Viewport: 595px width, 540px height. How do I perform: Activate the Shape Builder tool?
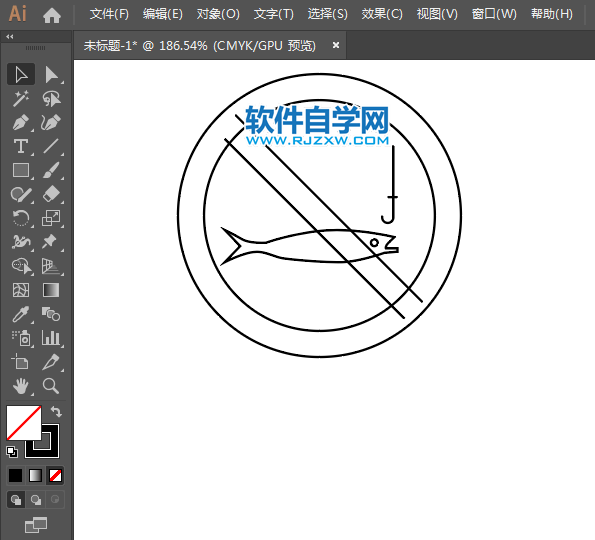click(21, 266)
